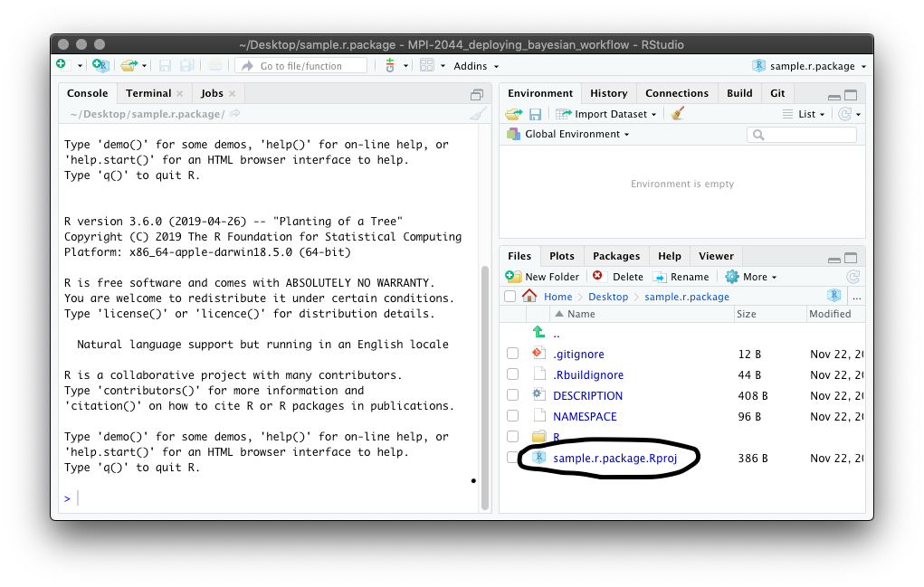Click the clear console broom icon
924x587 pixels.
(477, 114)
